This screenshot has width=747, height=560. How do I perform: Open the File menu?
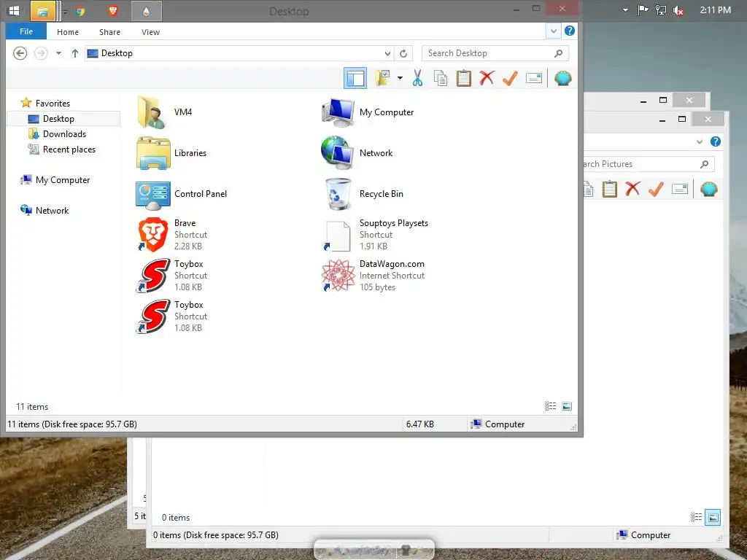coord(26,31)
